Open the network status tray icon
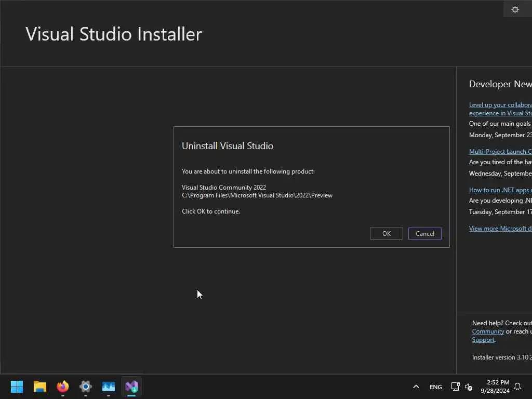This screenshot has height=399, width=532. click(x=455, y=387)
